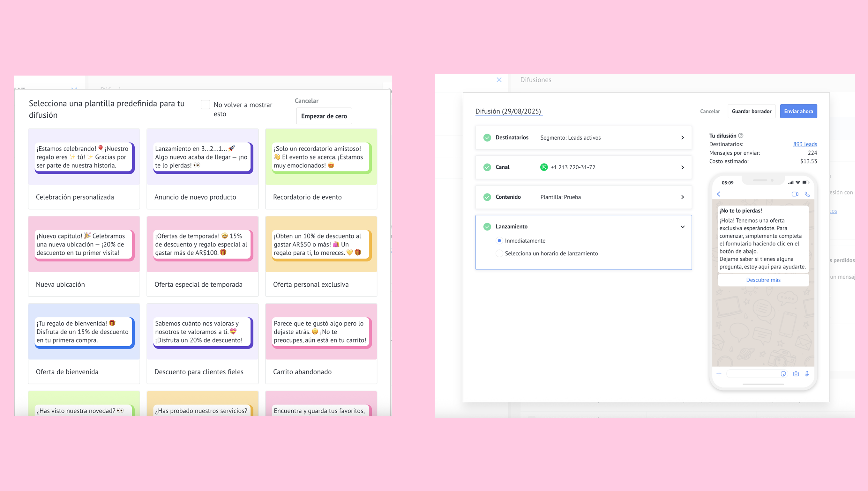The image size is (868, 491).
Task: Check the No volver a mostrar esto box
Action: pos(205,105)
